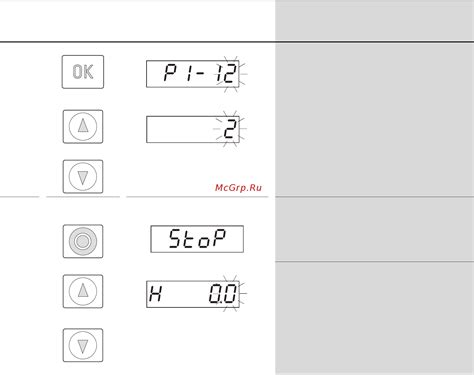Click the letter H in the lower display
This screenshot has width=474, height=375.
click(x=155, y=294)
